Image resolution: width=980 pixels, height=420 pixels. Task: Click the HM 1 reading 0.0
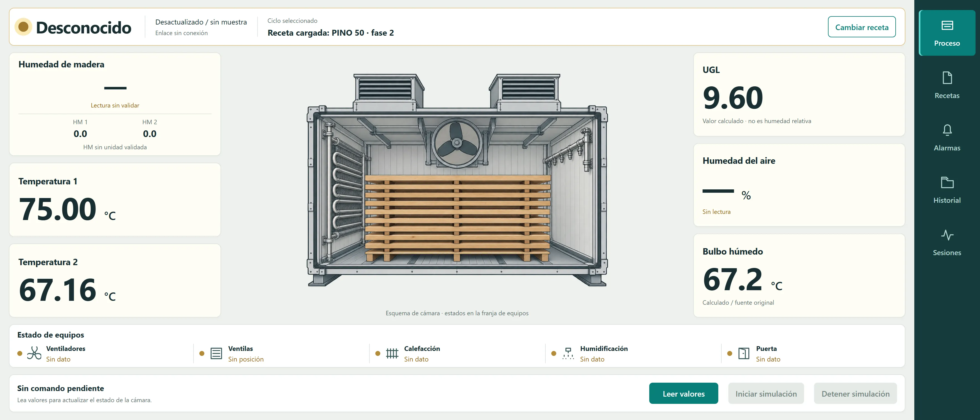80,134
